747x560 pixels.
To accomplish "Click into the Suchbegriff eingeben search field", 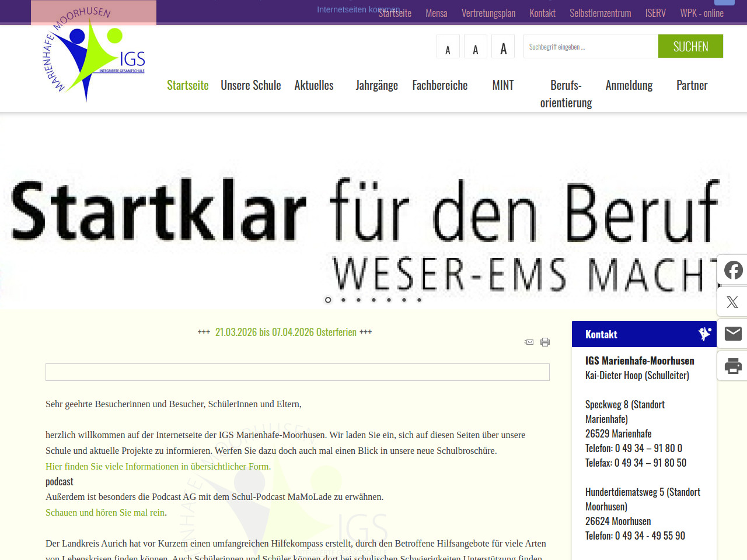I will point(591,47).
